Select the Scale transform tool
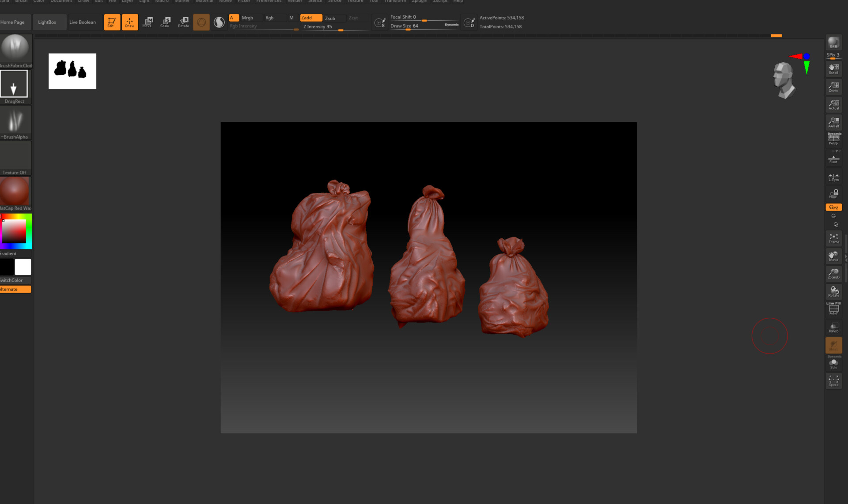 tap(166, 22)
